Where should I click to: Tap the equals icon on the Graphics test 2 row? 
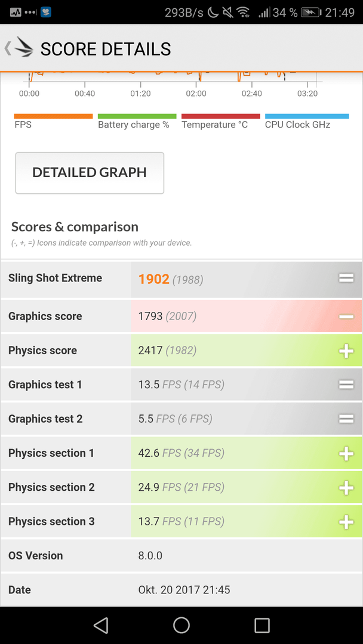(x=346, y=419)
